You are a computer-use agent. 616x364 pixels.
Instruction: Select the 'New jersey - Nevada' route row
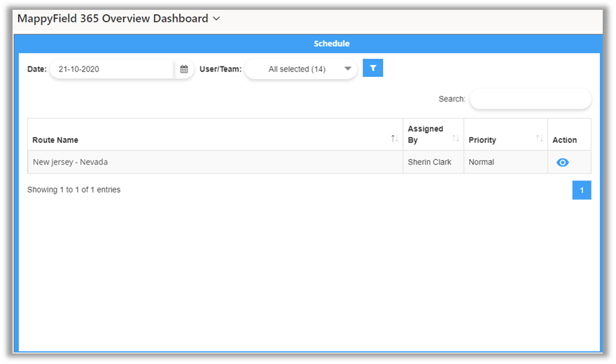tap(70, 162)
